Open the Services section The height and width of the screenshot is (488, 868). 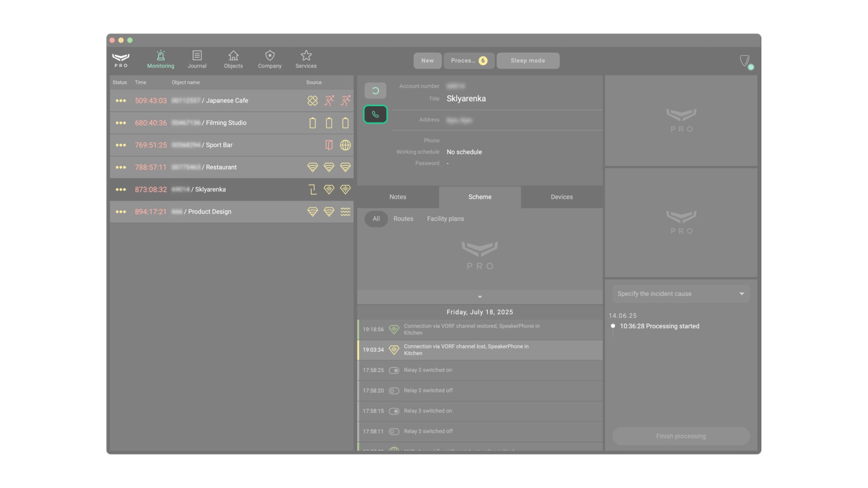pos(306,60)
